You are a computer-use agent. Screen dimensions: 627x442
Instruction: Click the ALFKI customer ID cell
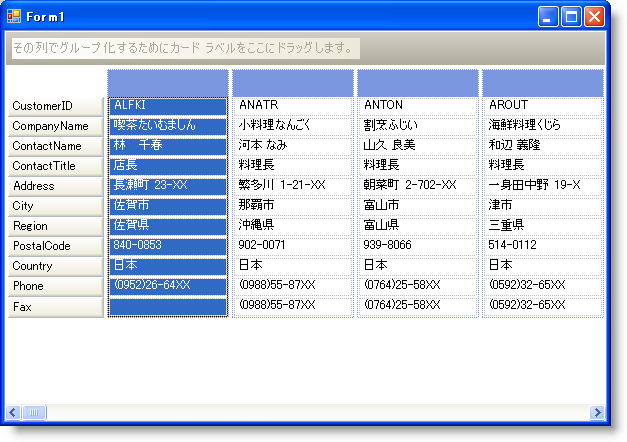pos(168,106)
